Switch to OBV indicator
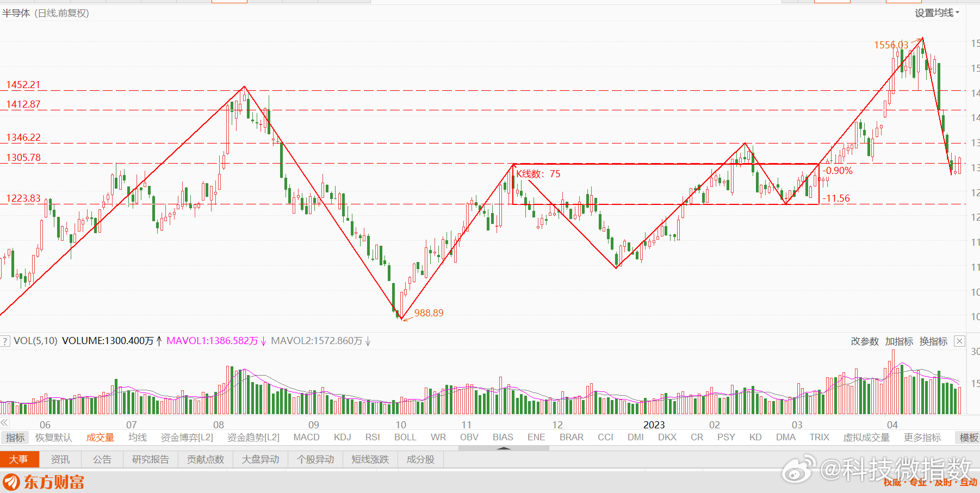980x493 pixels. tap(469, 438)
